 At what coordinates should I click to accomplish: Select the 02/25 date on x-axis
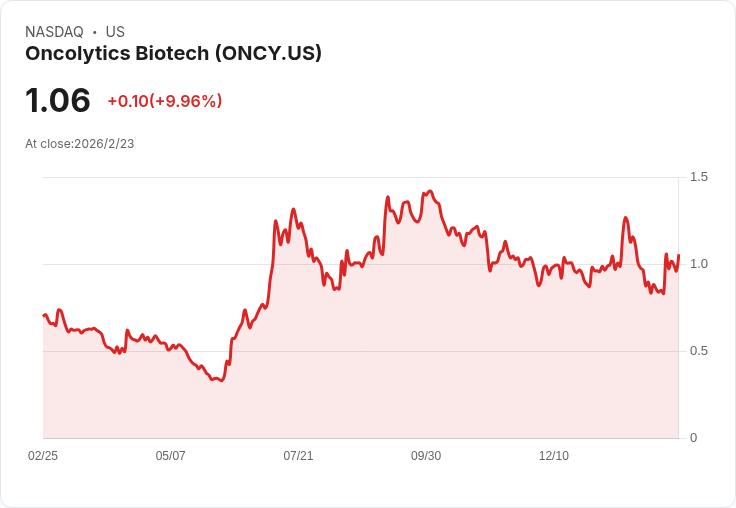click(43, 456)
